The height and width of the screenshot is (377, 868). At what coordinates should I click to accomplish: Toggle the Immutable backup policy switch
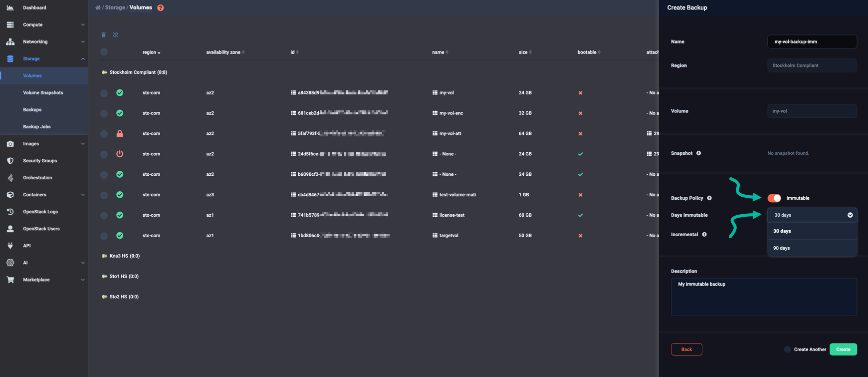click(x=774, y=198)
